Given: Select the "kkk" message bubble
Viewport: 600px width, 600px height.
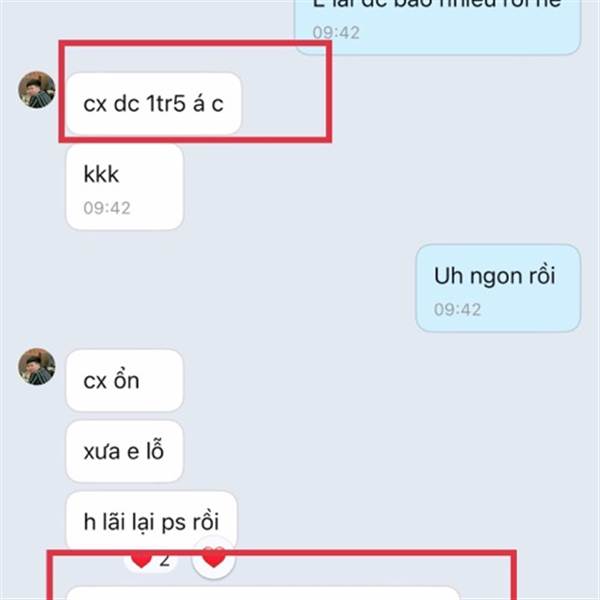Looking at the screenshot, I should pos(124,187).
